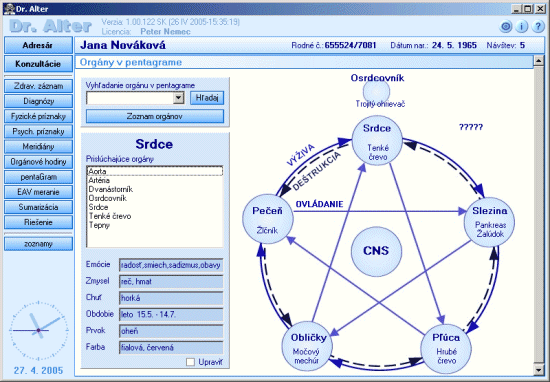The width and height of the screenshot is (550, 382).
Task: Select the Obličky organ circle
Action: pyautogui.click(x=308, y=346)
